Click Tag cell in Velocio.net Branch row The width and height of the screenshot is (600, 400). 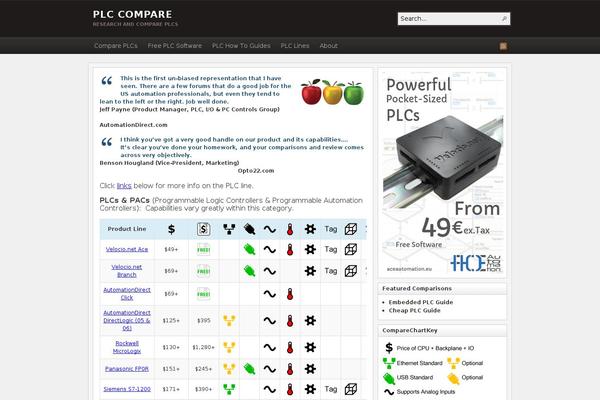pos(331,271)
